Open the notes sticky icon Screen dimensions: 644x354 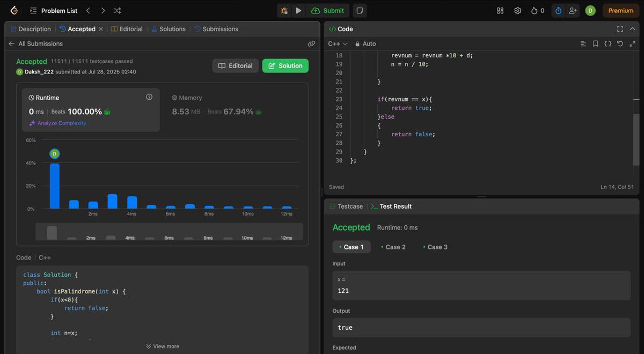tap(360, 11)
